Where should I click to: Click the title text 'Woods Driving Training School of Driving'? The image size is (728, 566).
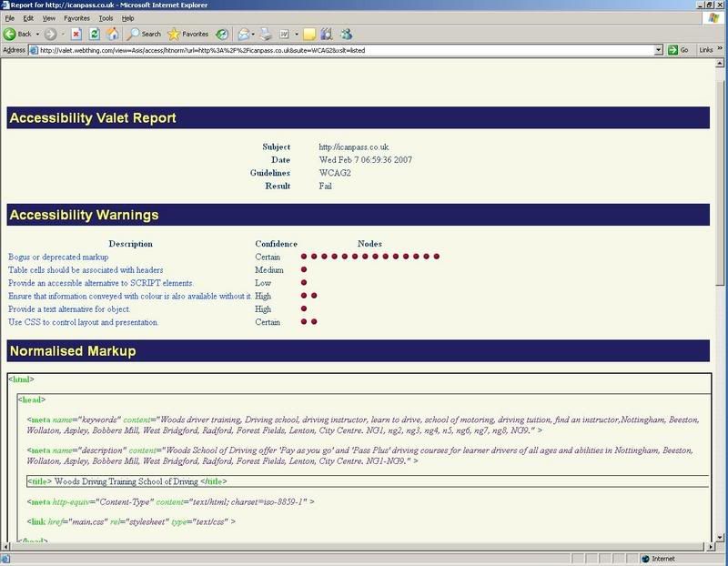[x=126, y=481]
